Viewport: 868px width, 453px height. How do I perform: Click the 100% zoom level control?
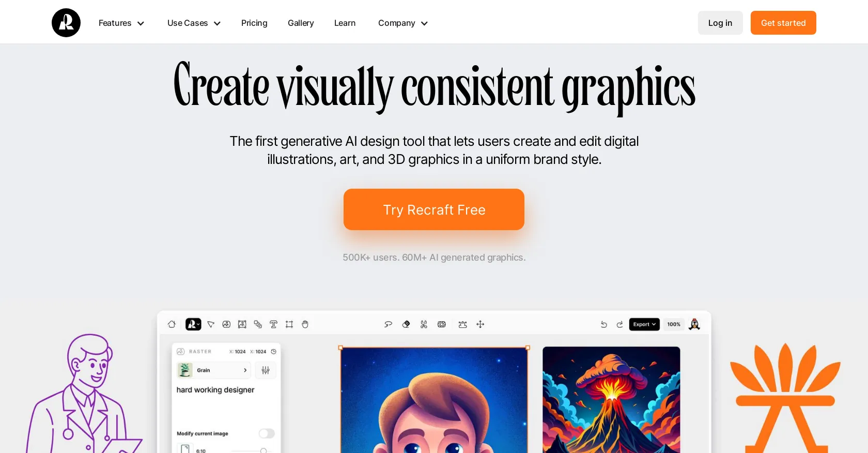[x=674, y=324]
